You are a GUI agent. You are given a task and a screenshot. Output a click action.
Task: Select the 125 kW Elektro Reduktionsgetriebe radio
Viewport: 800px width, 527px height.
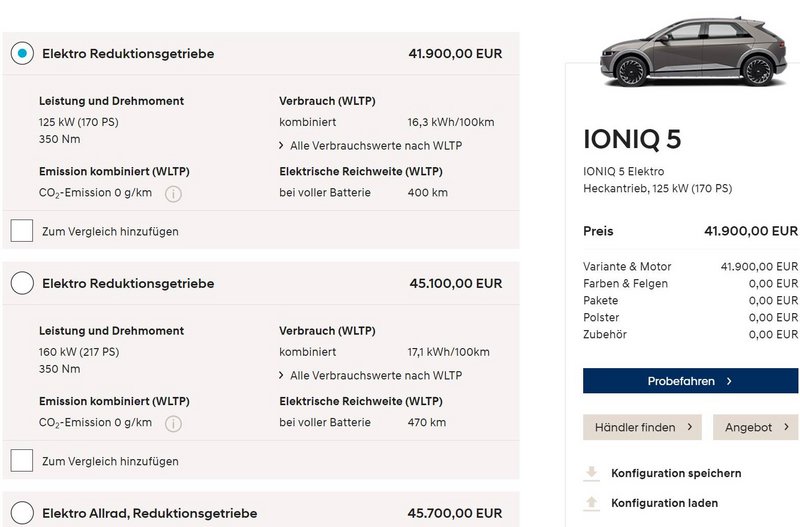coord(22,54)
